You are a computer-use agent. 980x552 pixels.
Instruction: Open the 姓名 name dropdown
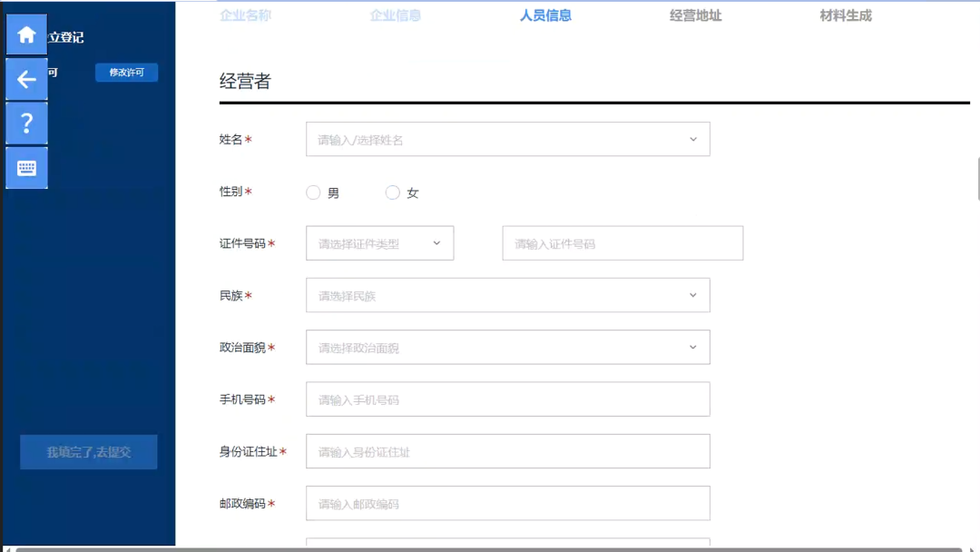(507, 138)
